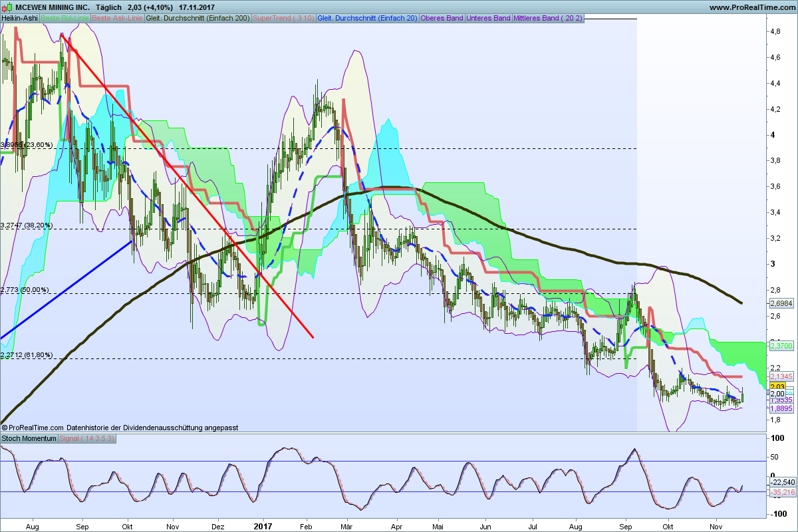Screen dimensions: 798x532
Task: Click the Signal ( 14 3 5 3) label
Action: [88, 440]
